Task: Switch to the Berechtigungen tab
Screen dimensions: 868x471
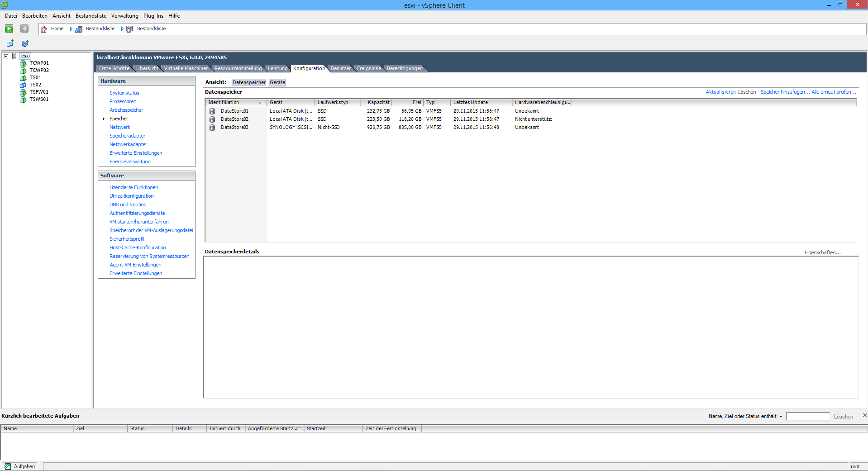Action: coord(405,68)
